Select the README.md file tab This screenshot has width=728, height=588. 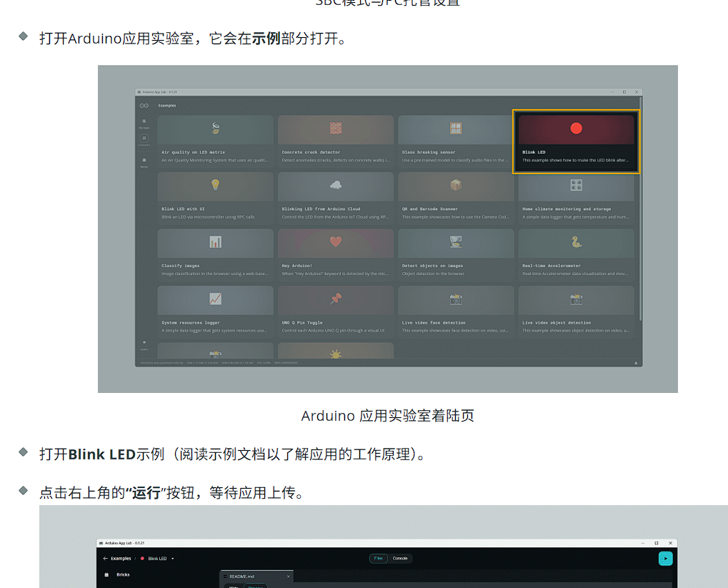click(256, 577)
